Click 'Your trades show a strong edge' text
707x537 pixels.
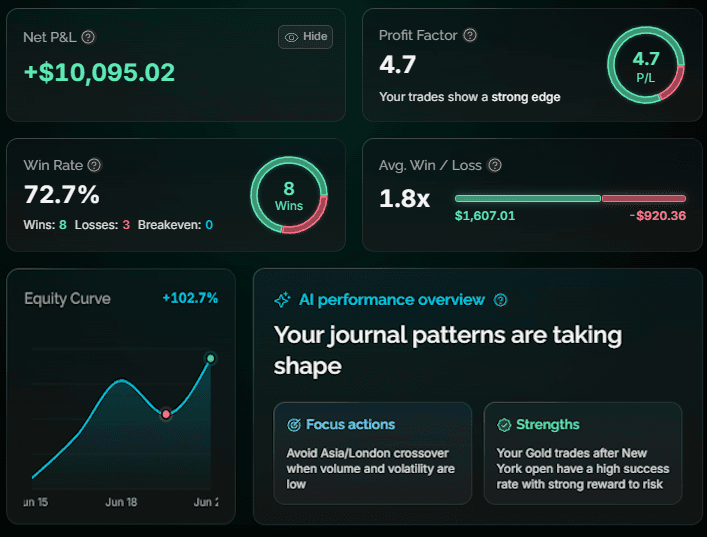(469, 97)
